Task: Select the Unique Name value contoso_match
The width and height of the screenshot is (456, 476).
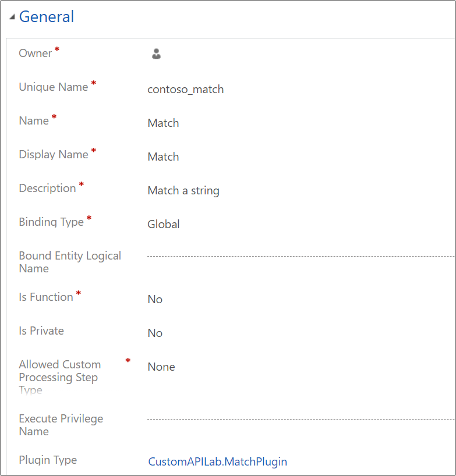Action: pos(185,89)
